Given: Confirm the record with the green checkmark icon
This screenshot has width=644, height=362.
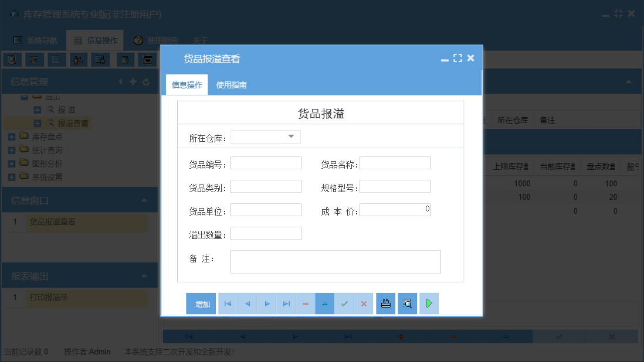Looking at the screenshot, I should (x=344, y=303).
